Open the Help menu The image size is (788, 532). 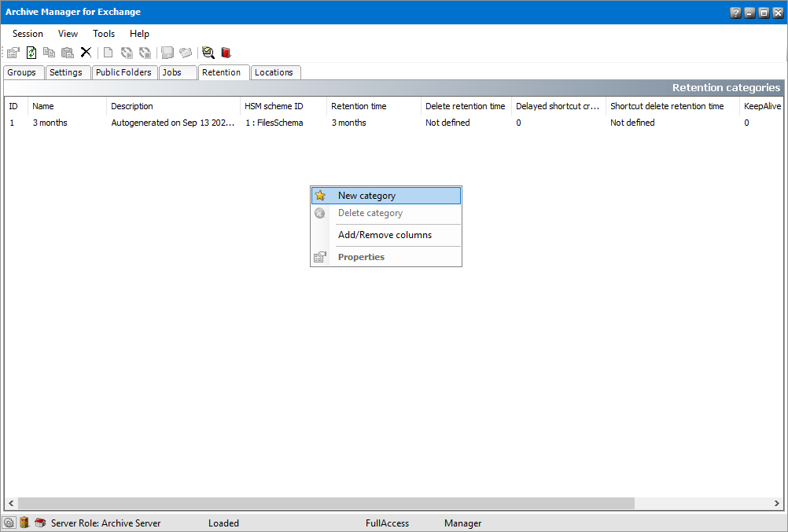coord(139,34)
